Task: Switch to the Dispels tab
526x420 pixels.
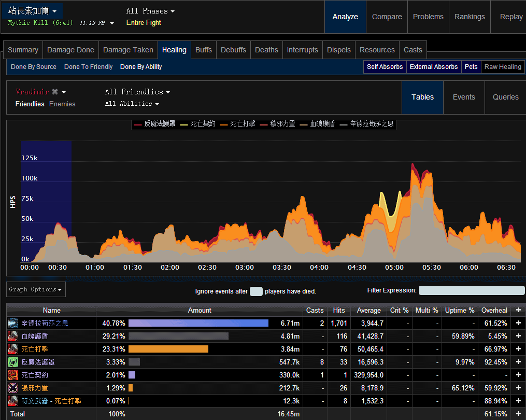Action: tap(339, 50)
